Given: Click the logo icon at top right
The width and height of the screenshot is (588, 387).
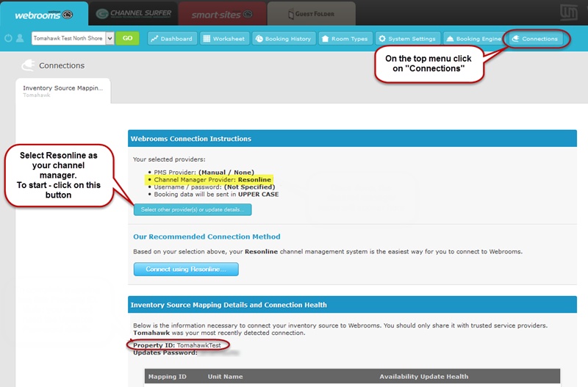Looking at the screenshot, I should (568, 12).
